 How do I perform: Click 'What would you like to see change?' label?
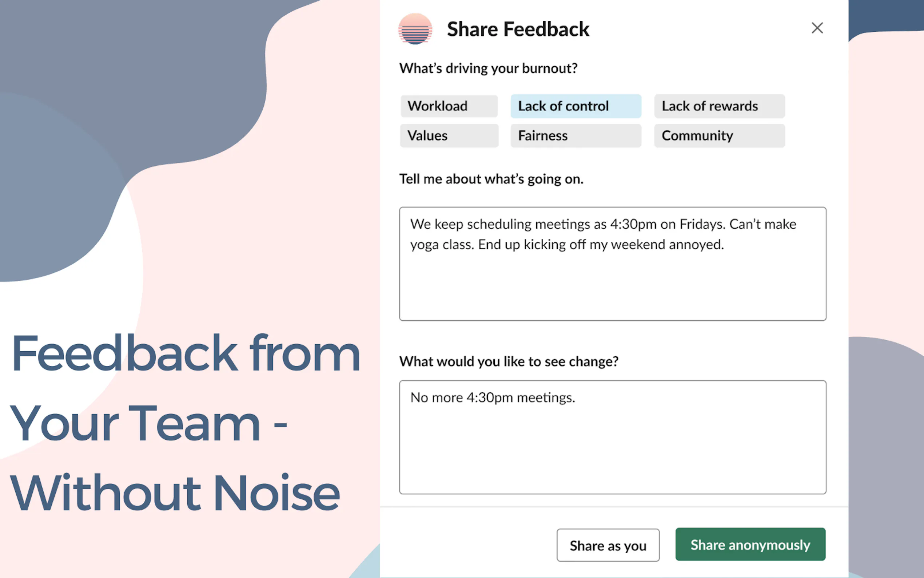pyautogui.click(x=509, y=361)
